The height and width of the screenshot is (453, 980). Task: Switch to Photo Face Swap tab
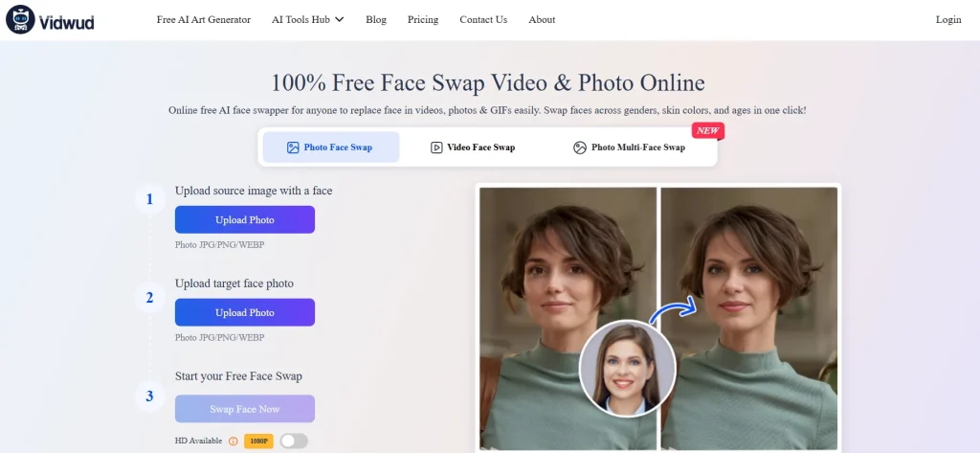[x=330, y=147]
